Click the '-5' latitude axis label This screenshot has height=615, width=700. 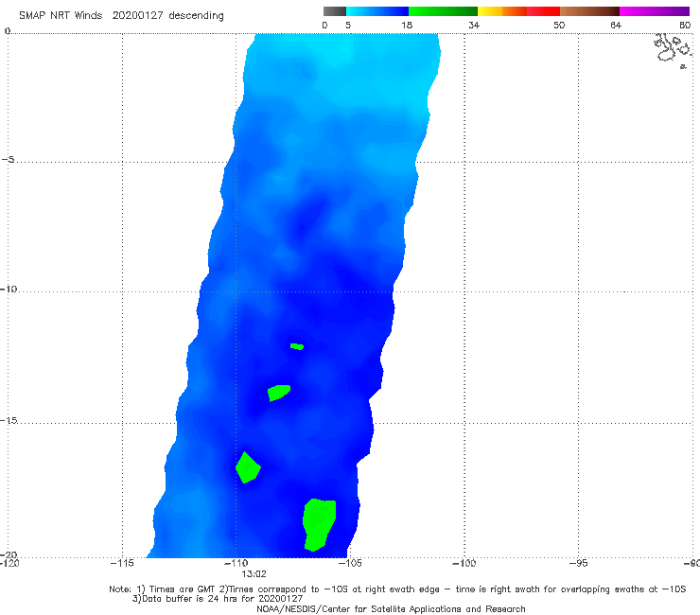tap(9, 160)
